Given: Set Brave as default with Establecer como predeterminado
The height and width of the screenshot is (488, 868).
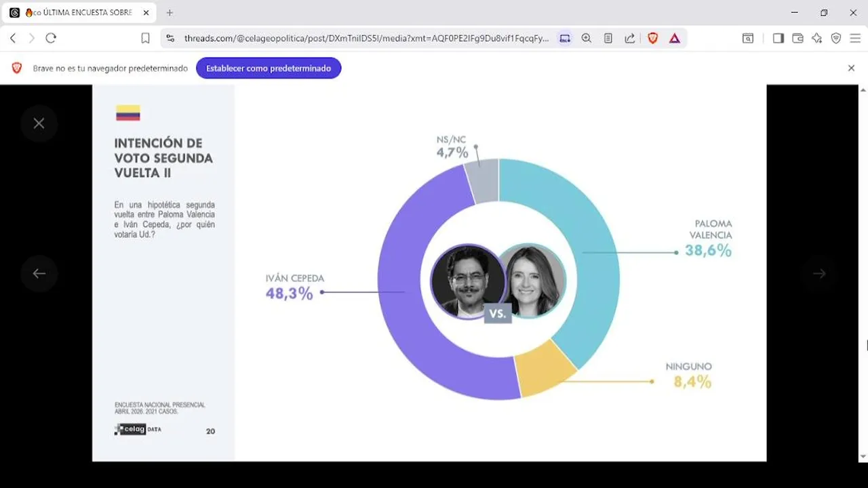Looking at the screenshot, I should pyautogui.click(x=269, y=68).
